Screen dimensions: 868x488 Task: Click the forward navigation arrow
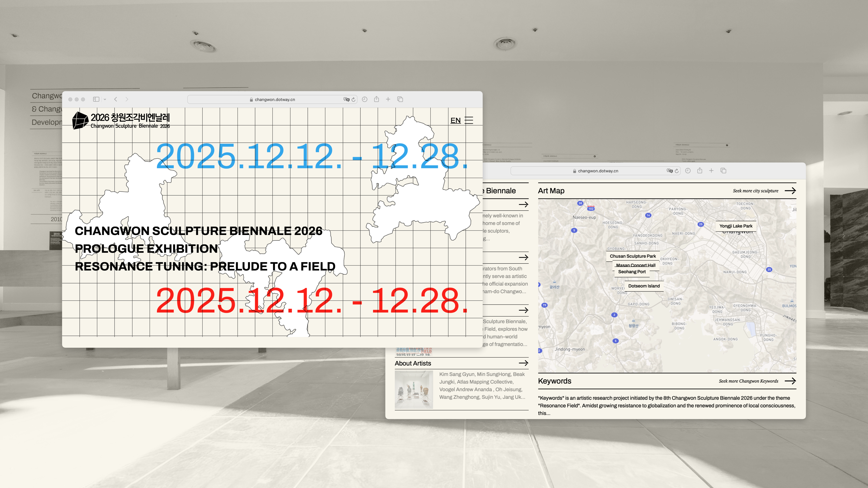coord(127,99)
